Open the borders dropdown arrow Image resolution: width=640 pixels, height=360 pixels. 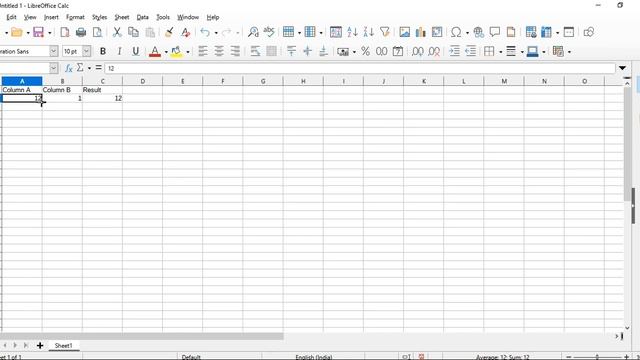501,52
